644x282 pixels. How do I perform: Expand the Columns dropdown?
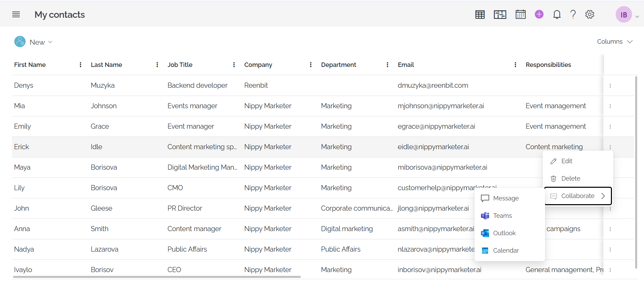coord(615,42)
